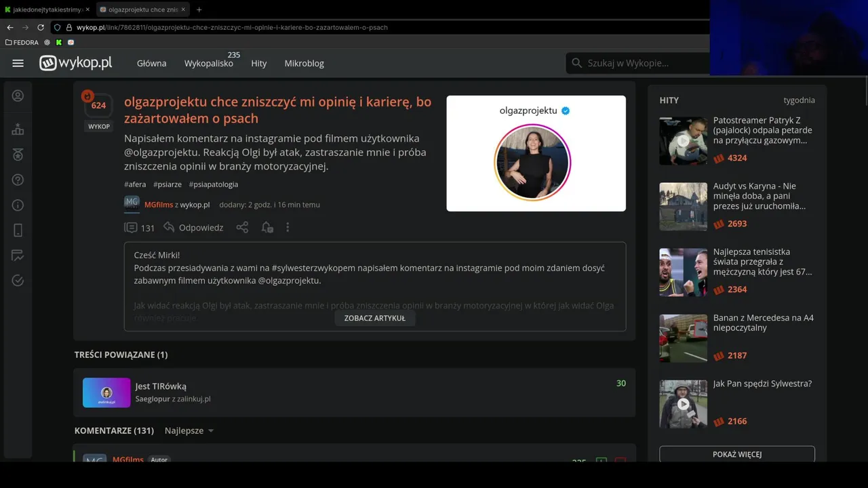Click the bell notification icon under post

point(267,228)
